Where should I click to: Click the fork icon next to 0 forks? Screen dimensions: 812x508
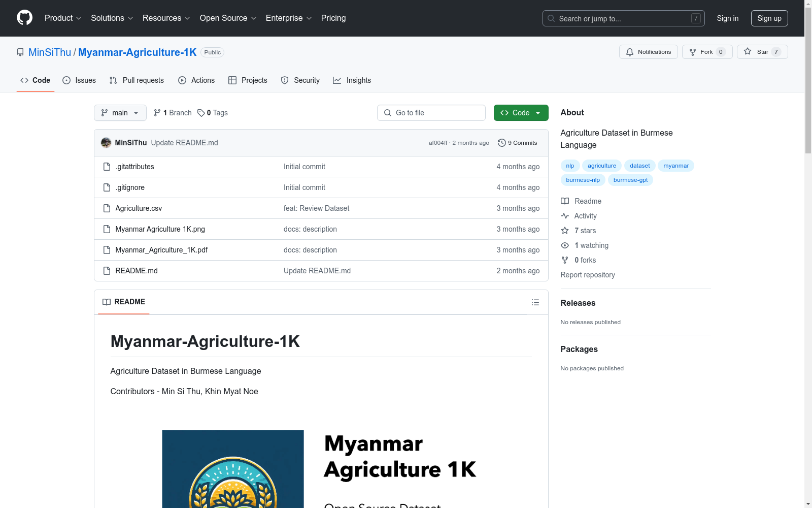[x=565, y=260]
